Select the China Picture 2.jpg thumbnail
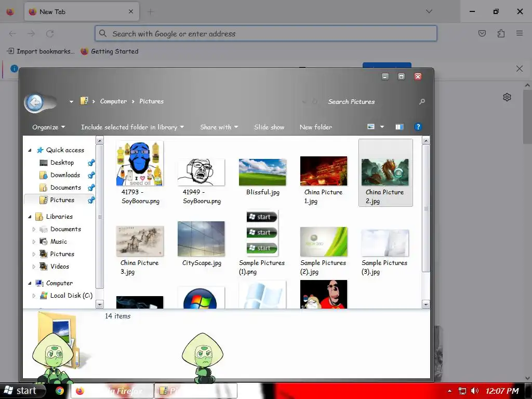 [385, 172]
